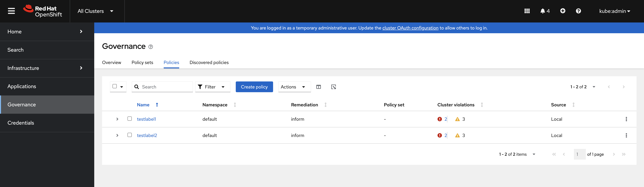Toggle the select-all checkbox in toolbar
Screen dimensions: 644x187
point(115,86)
